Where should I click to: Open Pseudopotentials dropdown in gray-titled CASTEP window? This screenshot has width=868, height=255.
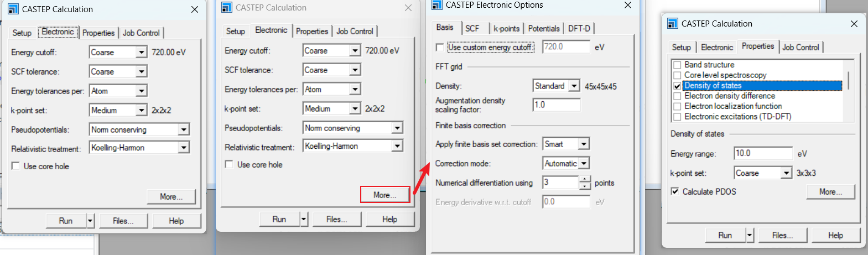click(x=397, y=128)
